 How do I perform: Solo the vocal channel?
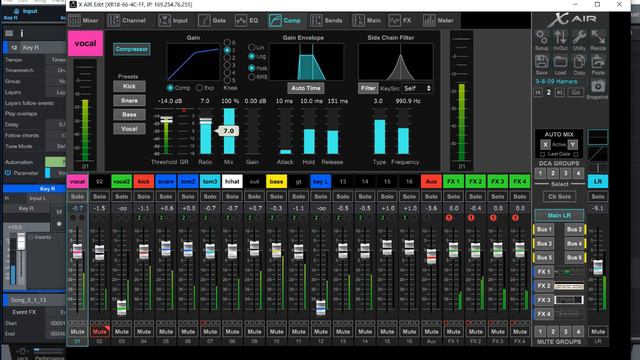coord(77,197)
